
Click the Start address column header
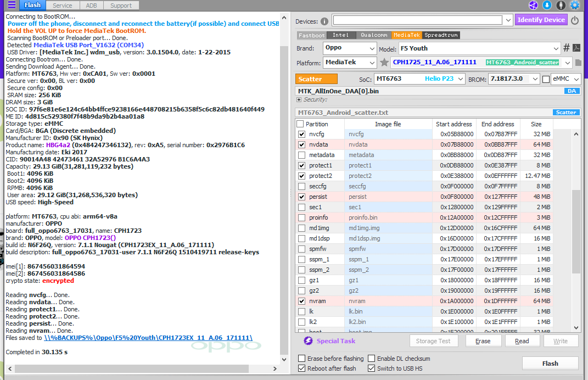(x=453, y=124)
